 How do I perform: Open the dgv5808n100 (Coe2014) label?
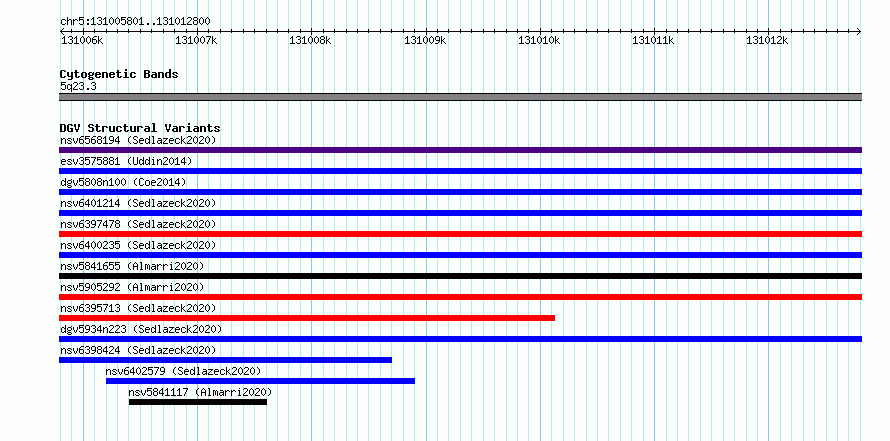(x=123, y=182)
